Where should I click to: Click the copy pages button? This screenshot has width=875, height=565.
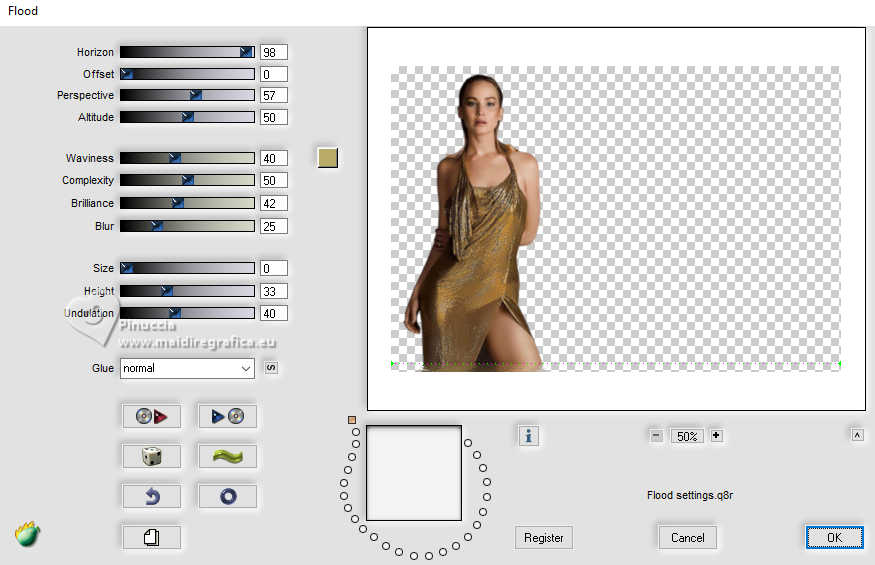coord(151,538)
